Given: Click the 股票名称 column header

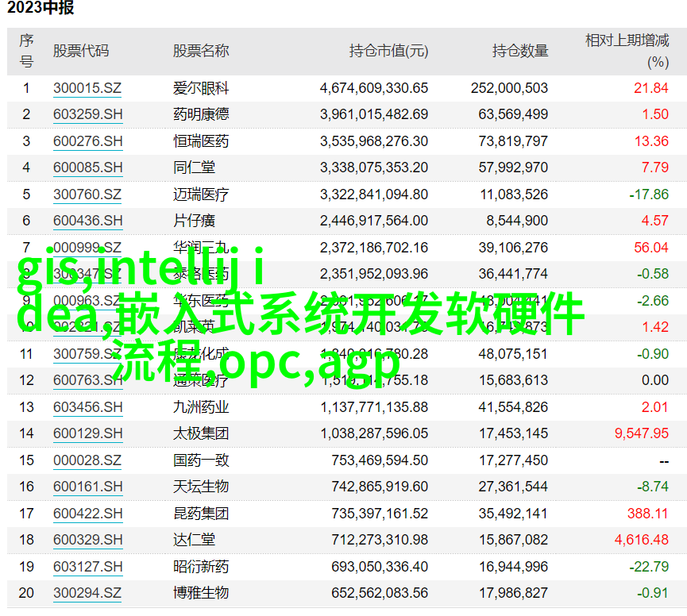Looking at the screenshot, I should (201, 52).
